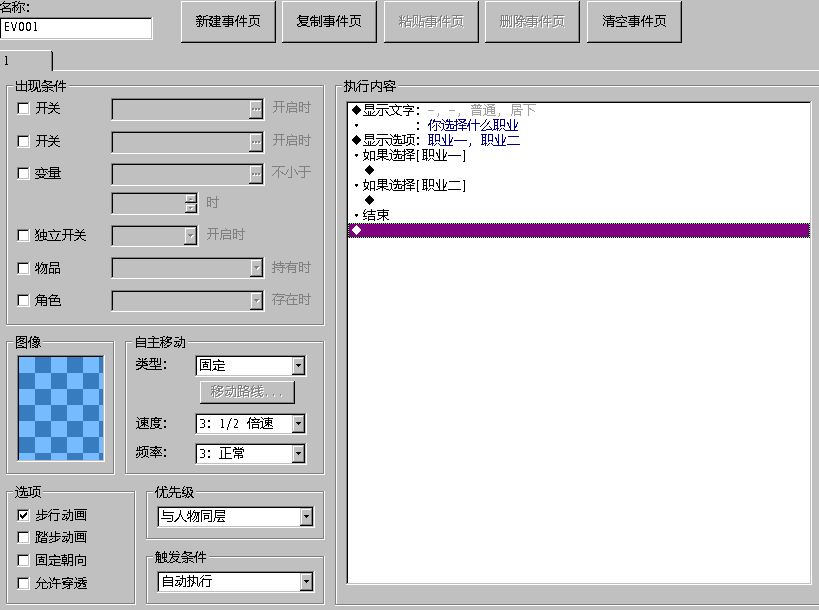Tick the 固定朝向 checkbox

24,560
